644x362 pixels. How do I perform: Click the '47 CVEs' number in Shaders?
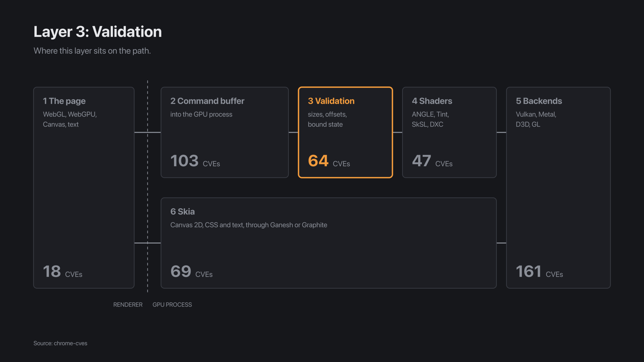(432, 161)
